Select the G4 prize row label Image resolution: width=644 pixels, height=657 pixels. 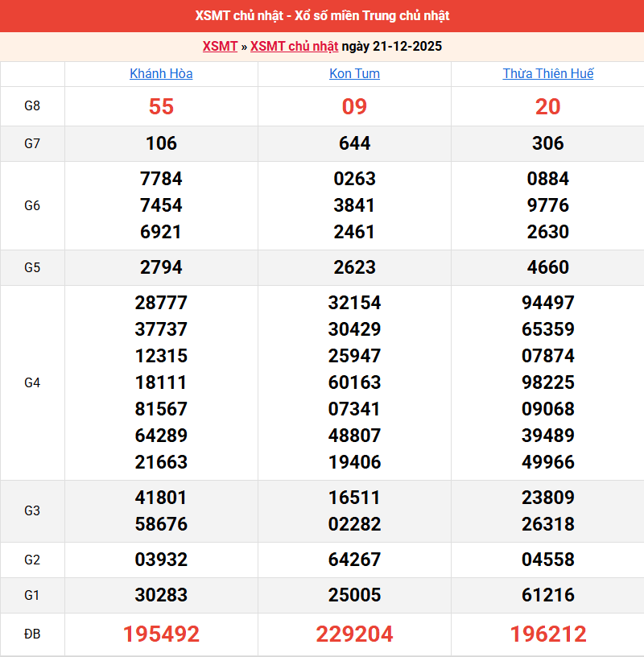[x=32, y=382]
